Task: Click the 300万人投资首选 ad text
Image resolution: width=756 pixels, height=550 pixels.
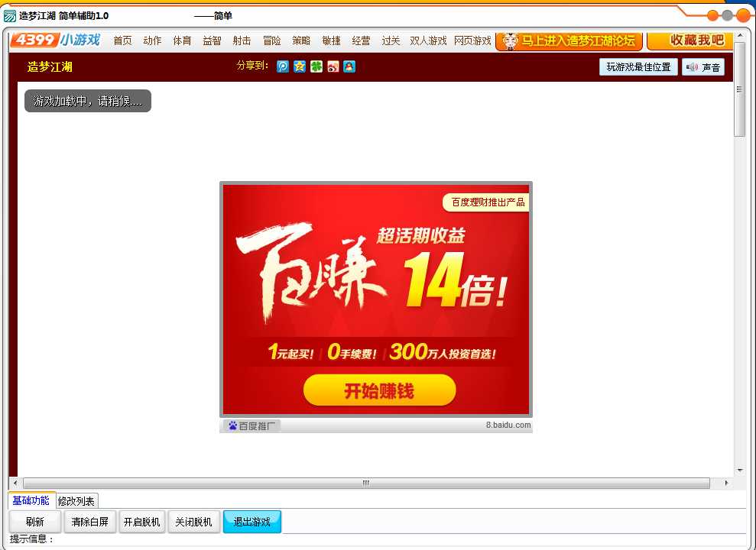Action: [x=443, y=352]
